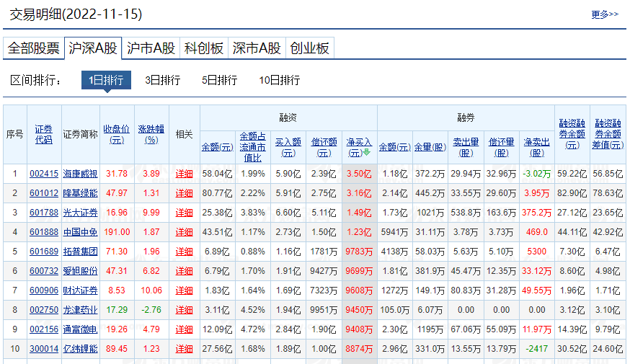Sort by 涨跌幅(%) column header

(151, 134)
